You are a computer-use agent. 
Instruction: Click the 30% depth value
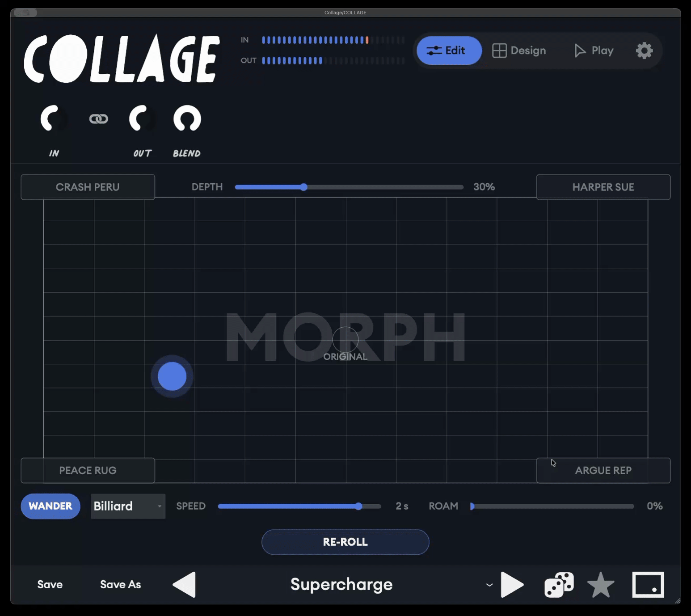(x=484, y=187)
